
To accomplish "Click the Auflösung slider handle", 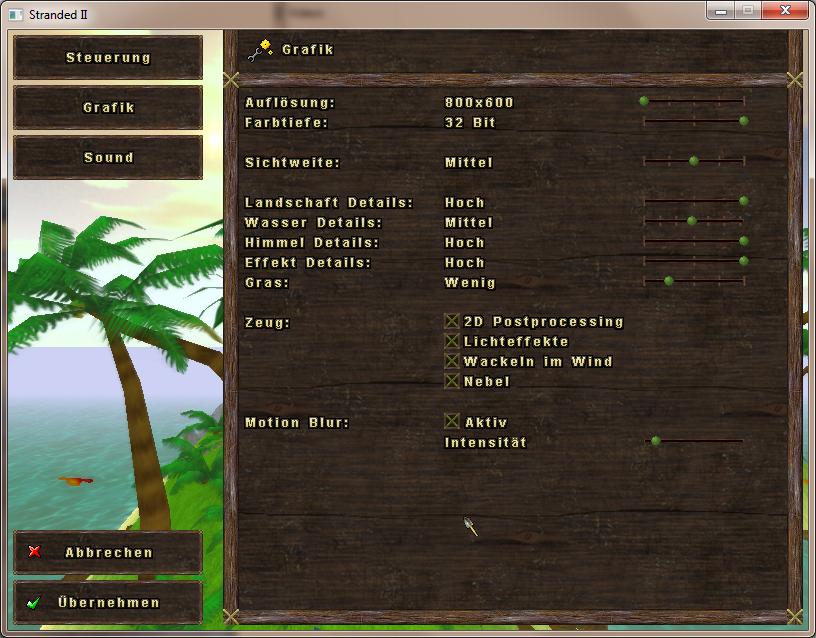I will coord(644,101).
